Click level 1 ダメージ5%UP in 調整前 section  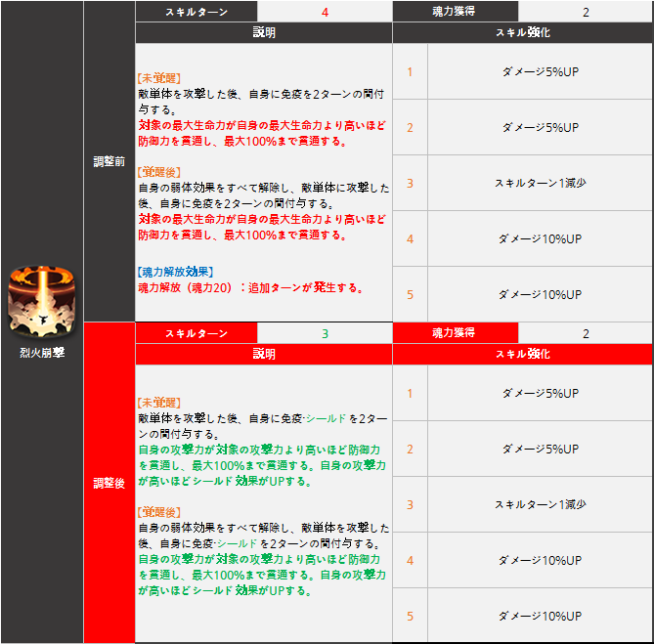click(x=541, y=71)
